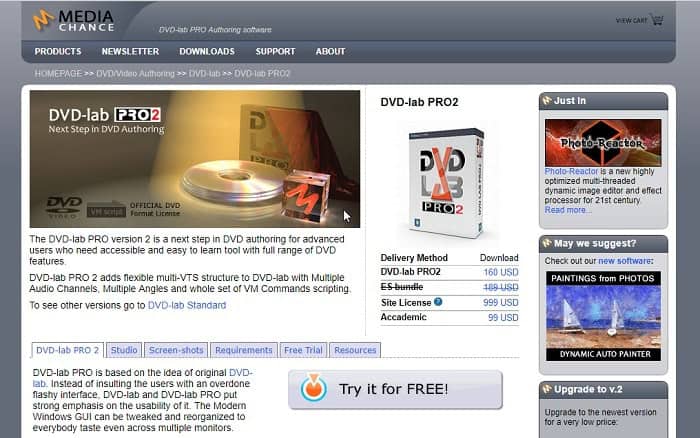Open the SUPPORT menu
Viewport: 700px width, 438px height.
tap(275, 51)
